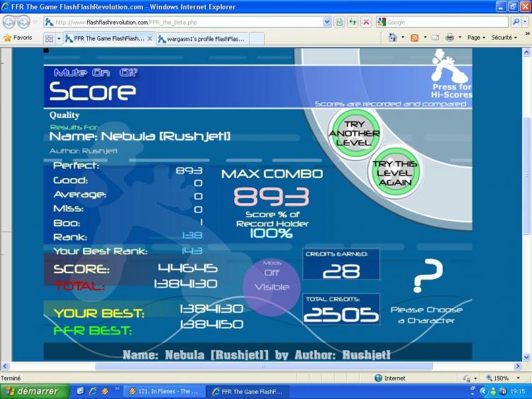Expand the address bar history dropdown

(327, 22)
